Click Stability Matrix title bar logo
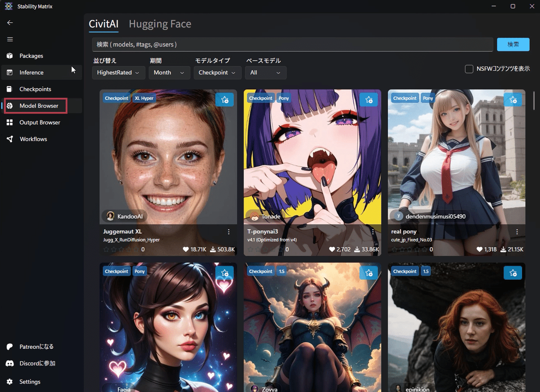 tap(9, 6)
